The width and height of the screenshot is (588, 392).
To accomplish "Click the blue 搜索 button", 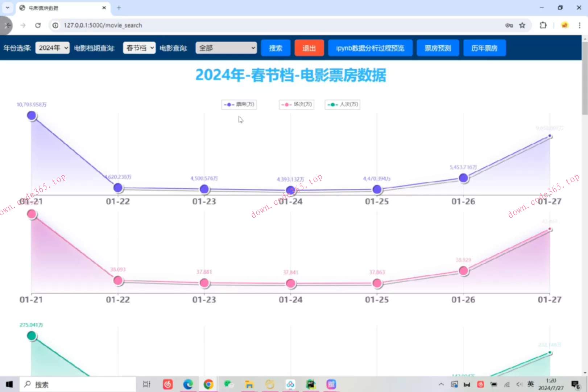I will click(276, 48).
